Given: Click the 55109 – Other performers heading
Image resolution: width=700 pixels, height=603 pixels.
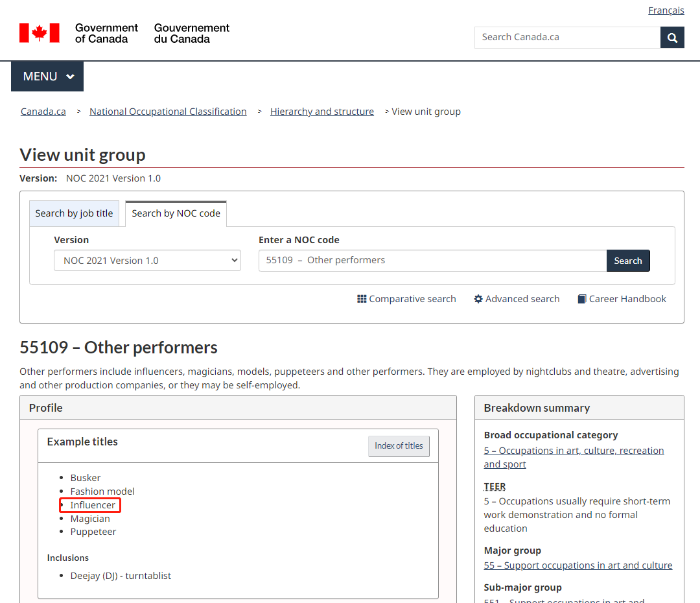Looking at the screenshot, I should click(x=119, y=348).
